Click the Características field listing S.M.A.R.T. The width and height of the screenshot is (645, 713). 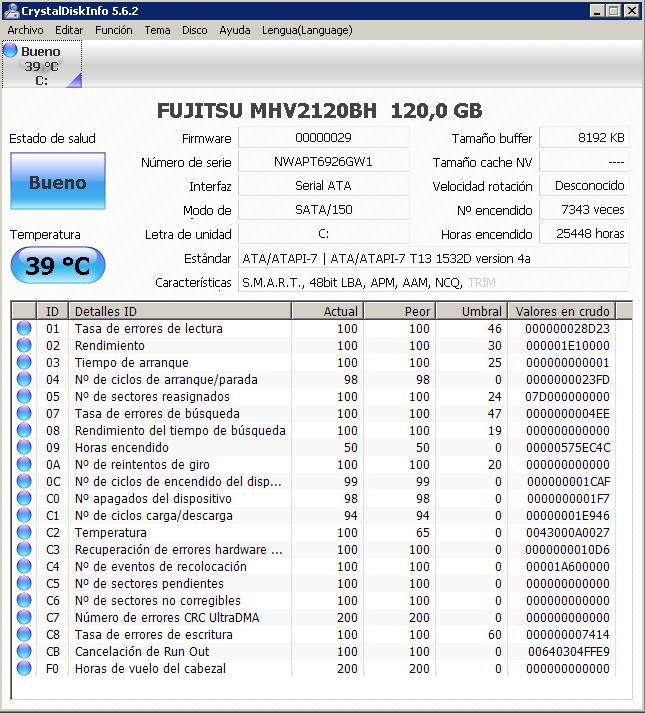[434, 282]
